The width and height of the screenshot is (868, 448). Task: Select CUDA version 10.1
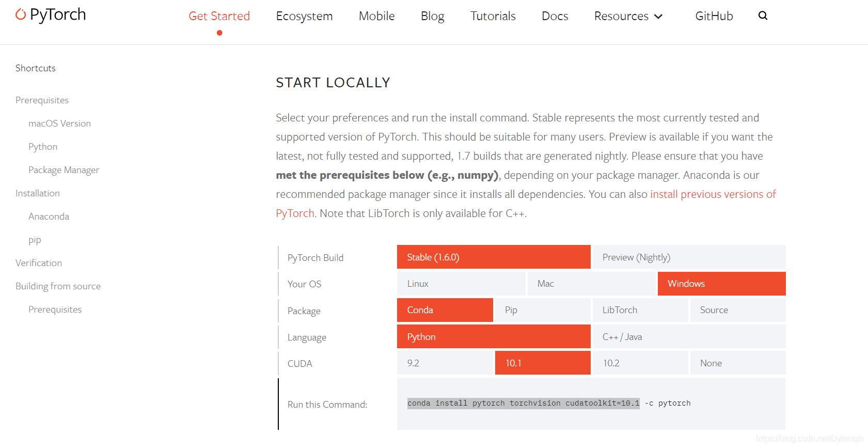point(543,363)
